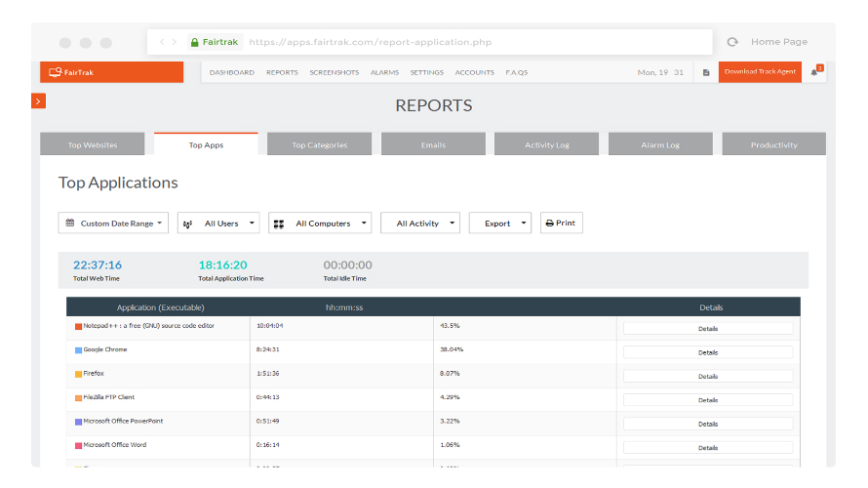Open the notification bell icon
This screenshot has width=868, height=488.
coord(814,72)
